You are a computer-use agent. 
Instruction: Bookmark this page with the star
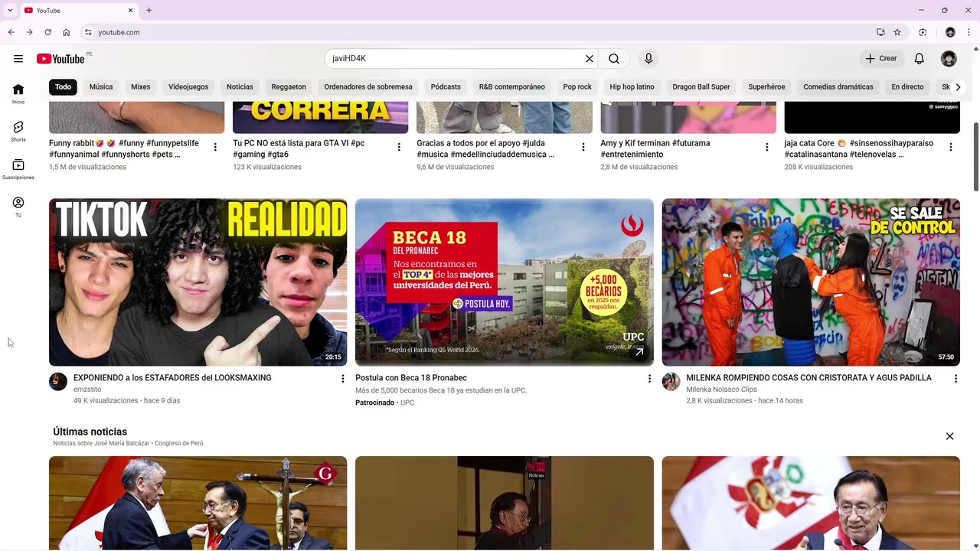pos(897,32)
